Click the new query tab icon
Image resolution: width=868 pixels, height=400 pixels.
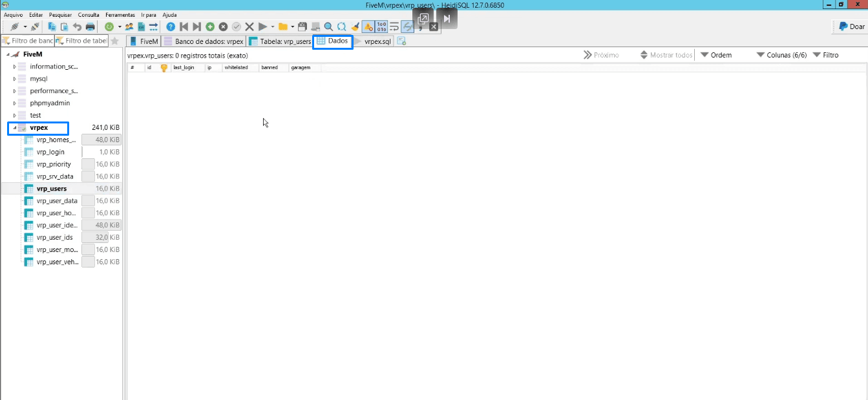coord(401,41)
